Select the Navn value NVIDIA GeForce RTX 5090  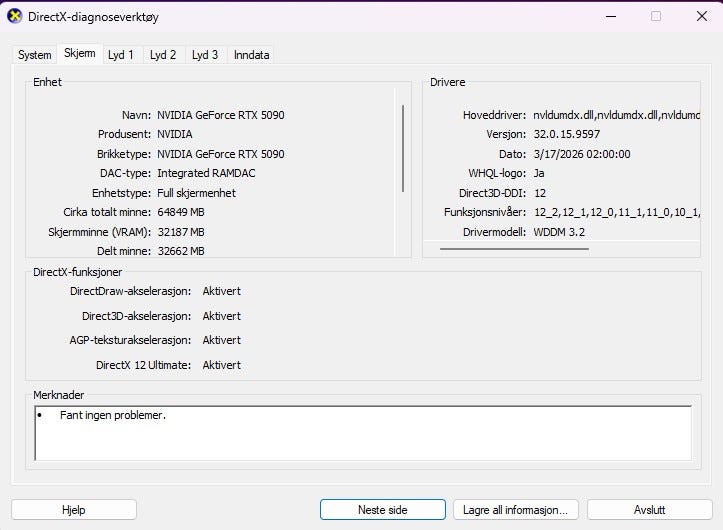[221, 115]
